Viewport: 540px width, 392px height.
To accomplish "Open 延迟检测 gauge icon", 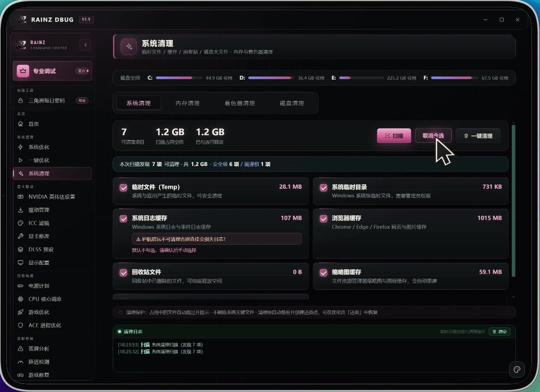I will click(21, 362).
